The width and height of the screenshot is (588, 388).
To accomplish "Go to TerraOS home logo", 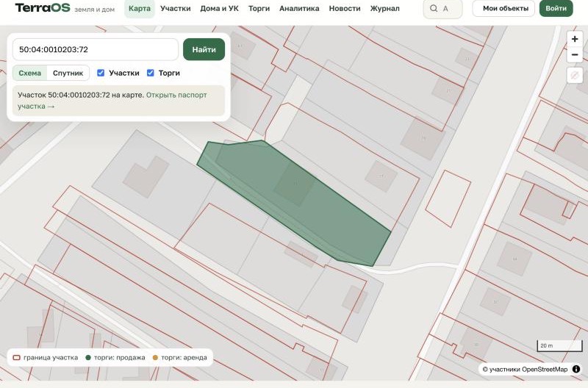I will (43, 7).
